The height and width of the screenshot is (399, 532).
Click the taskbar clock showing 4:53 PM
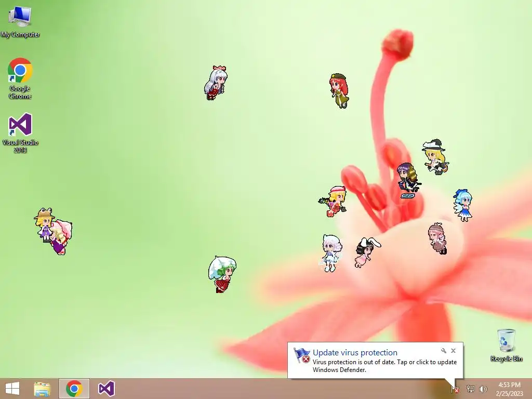[x=509, y=389]
